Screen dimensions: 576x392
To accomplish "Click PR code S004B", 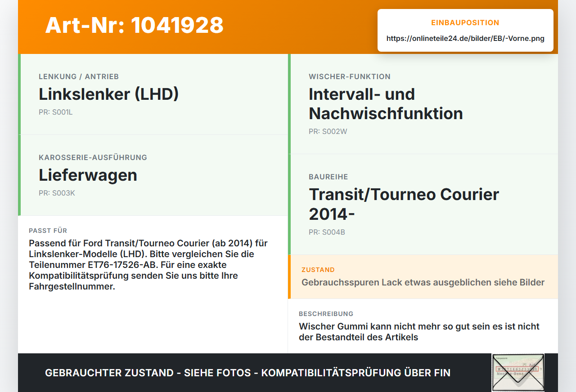I will click(x=327, y=232).
